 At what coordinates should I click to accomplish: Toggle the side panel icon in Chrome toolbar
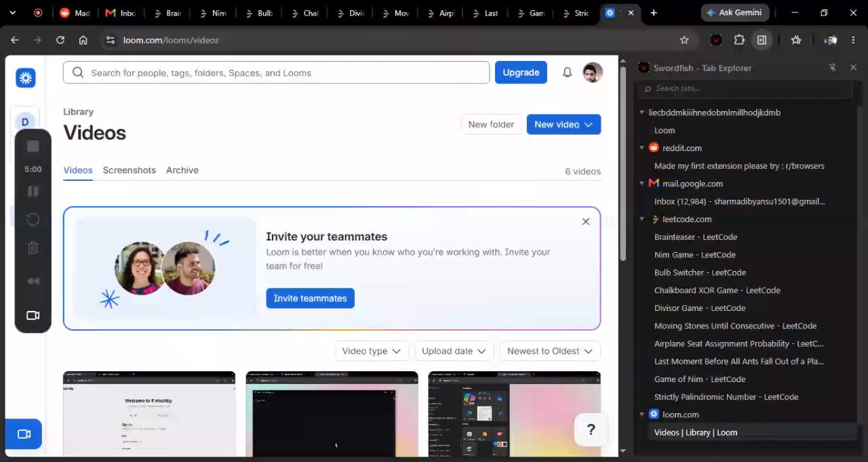[x=762, y=40]
